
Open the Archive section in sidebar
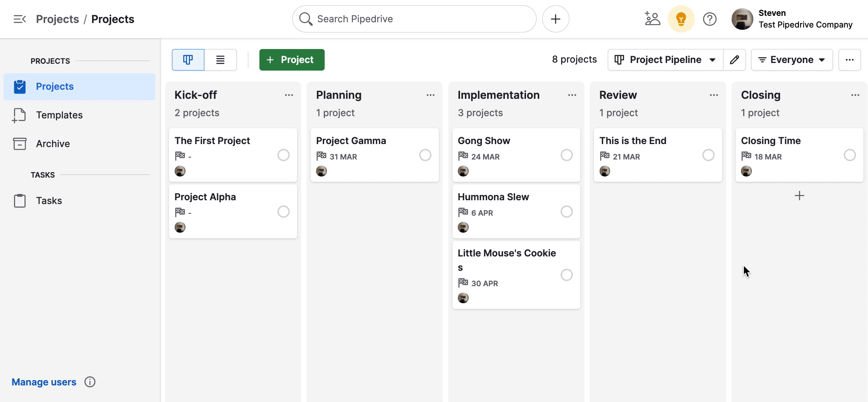[x=53, y=144]
